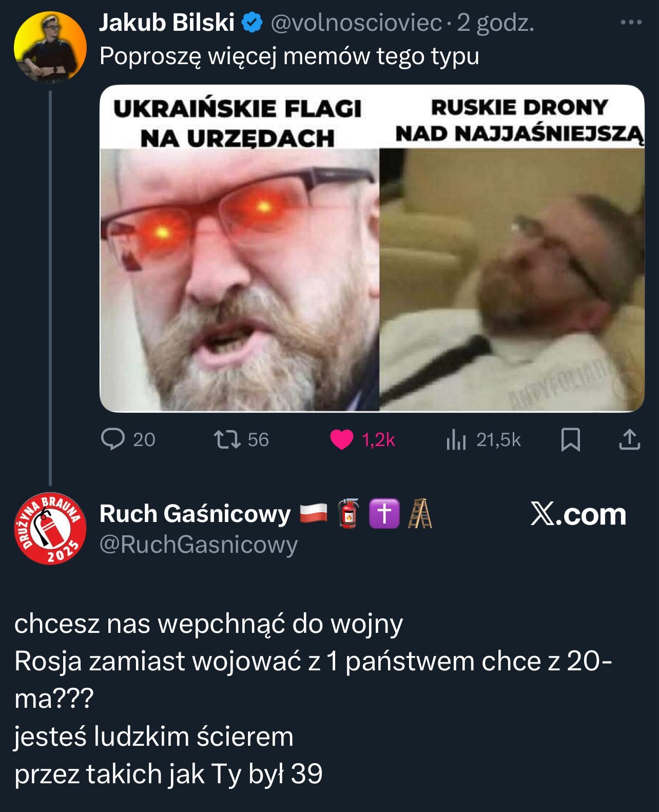
Task: Toggle the pink heart like icon
Action: pyautogui.click(x=341, y=439)
